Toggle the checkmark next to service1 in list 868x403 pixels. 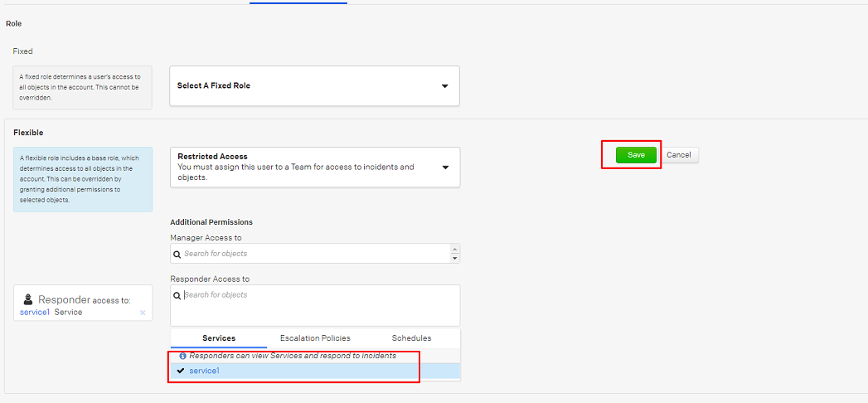(x=181, y=371)
